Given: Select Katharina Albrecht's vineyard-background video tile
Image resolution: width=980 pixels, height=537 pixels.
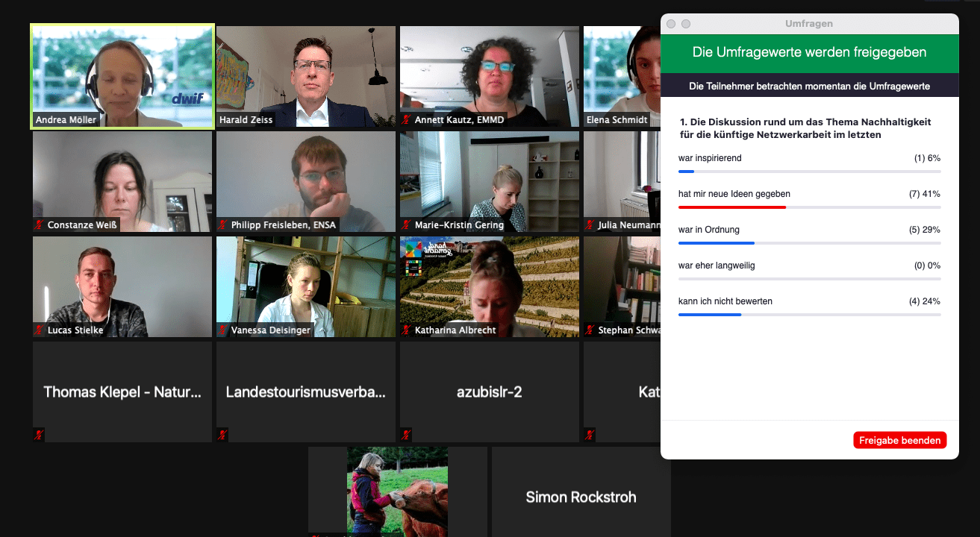Looking at the screenshot, I should [490, 287].
